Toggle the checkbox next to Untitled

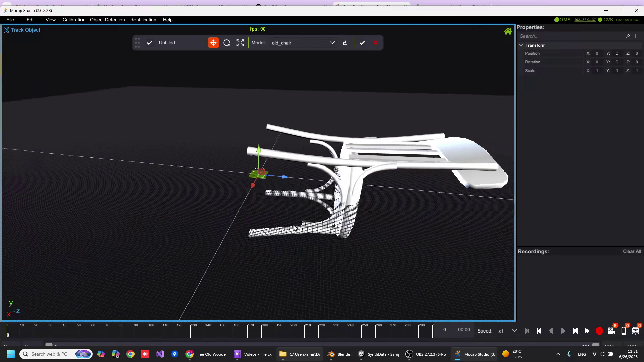point(150,43)
